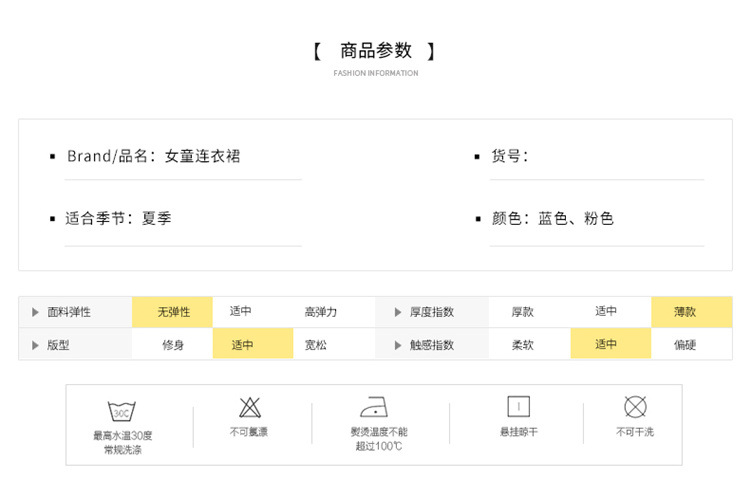Click the 30° wash basin icon

(121, 410)
